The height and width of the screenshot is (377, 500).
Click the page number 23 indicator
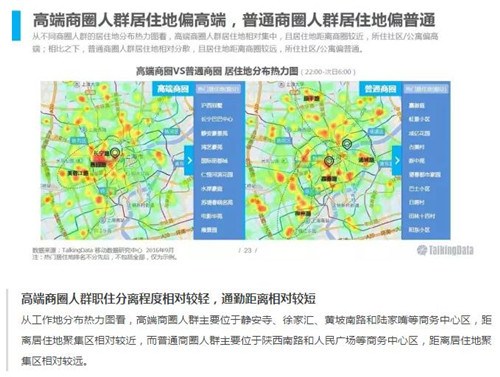coord(248,250)
